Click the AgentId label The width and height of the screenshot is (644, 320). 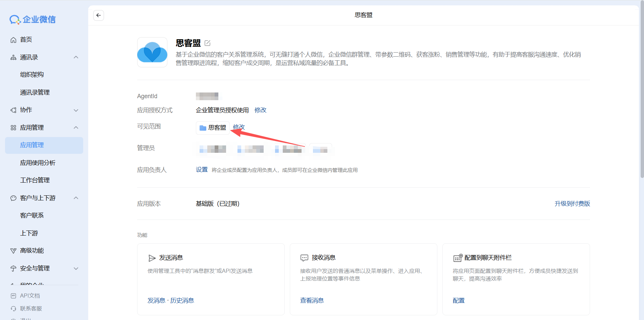coord(147,96)
